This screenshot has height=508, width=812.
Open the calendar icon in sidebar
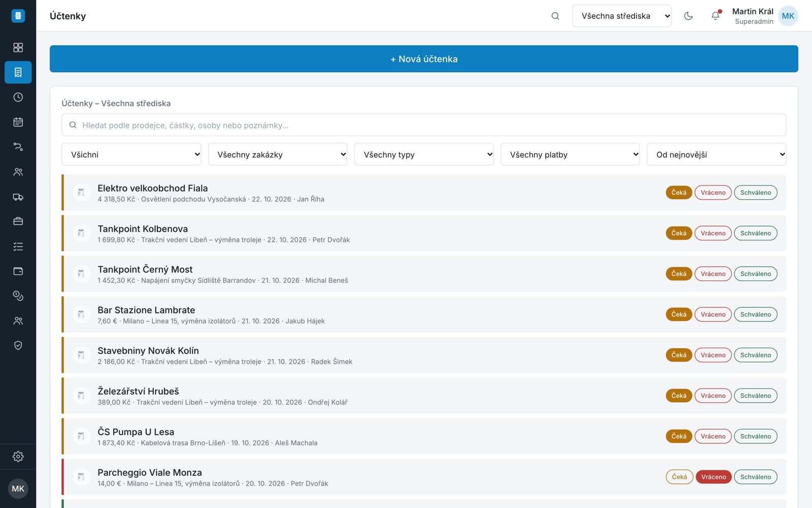click(18, 122)
